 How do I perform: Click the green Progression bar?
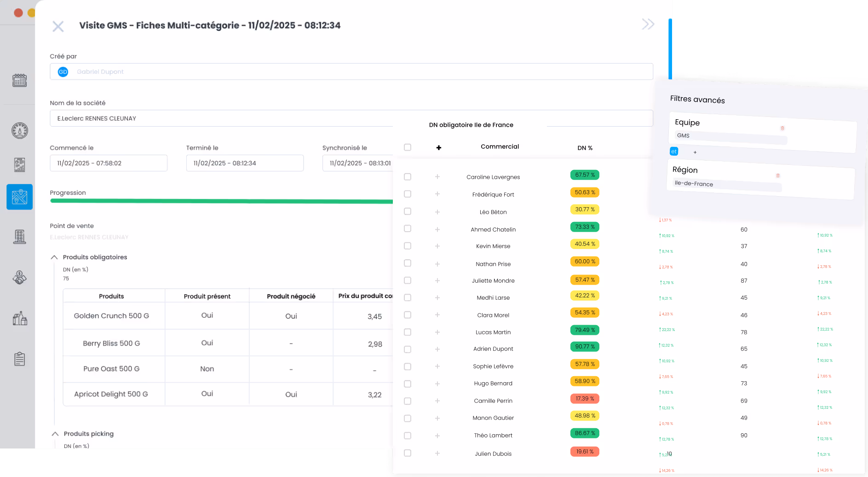pyautogui.click(x=221, y=201)
